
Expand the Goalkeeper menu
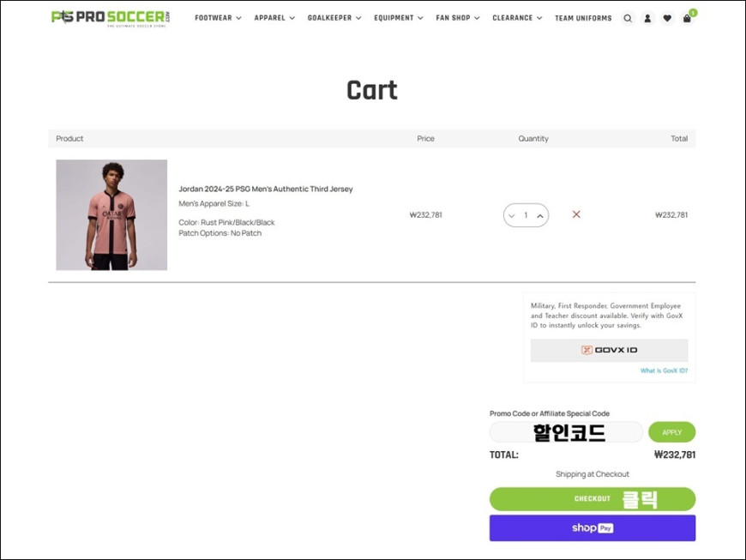point(334,18)
